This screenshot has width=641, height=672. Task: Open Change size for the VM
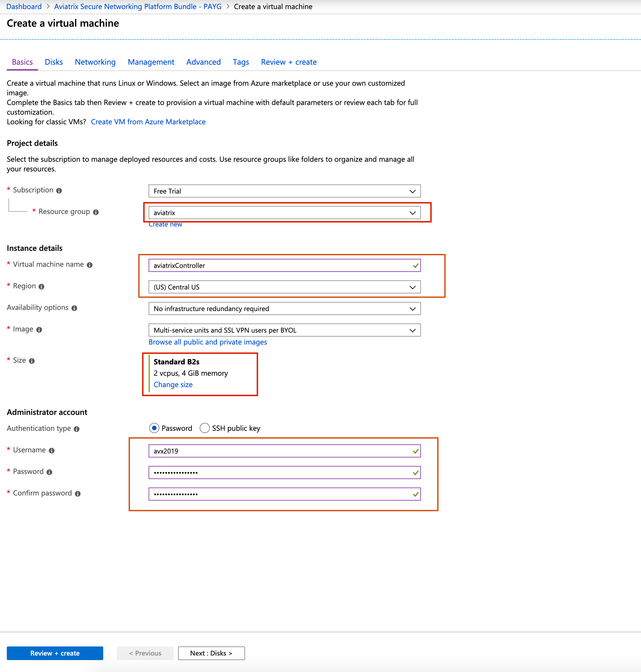[173, 384]
